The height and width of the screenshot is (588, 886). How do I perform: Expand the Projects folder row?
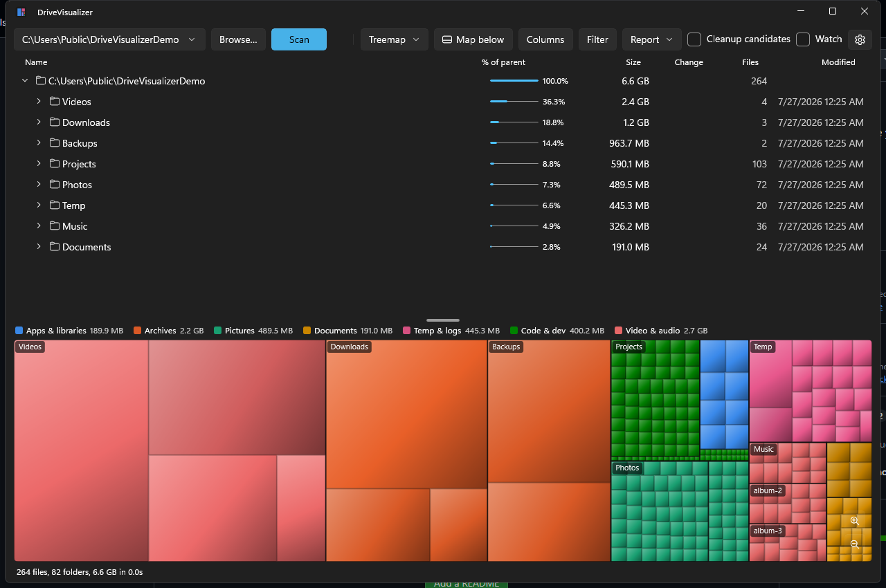coord(39,164)
